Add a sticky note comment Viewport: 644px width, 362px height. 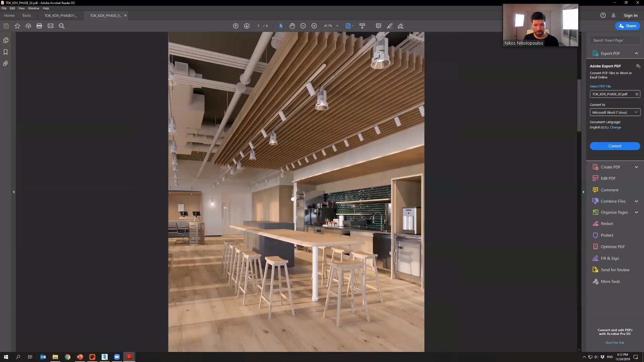point(378,26)
